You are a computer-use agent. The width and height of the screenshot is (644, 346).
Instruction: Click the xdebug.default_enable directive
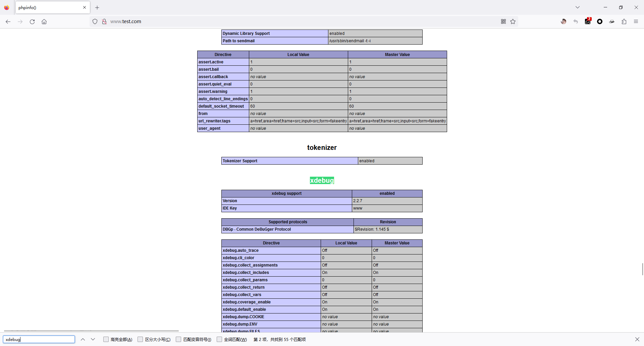pos(244,309)
